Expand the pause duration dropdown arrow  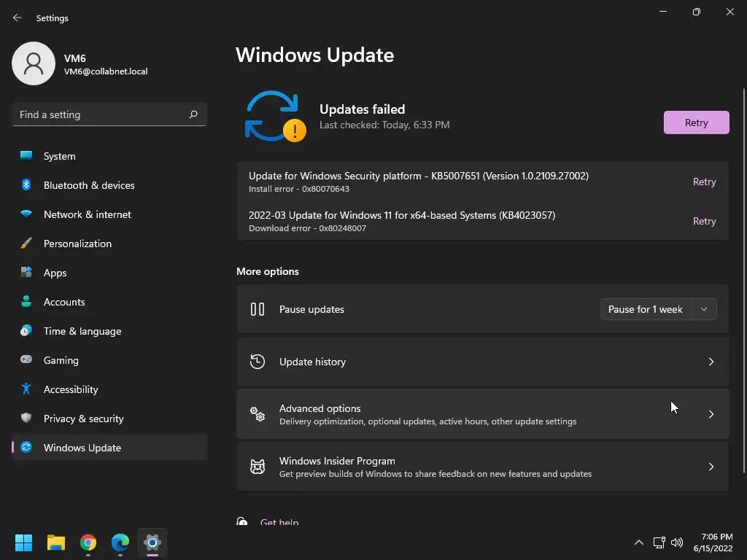(704, 309)
